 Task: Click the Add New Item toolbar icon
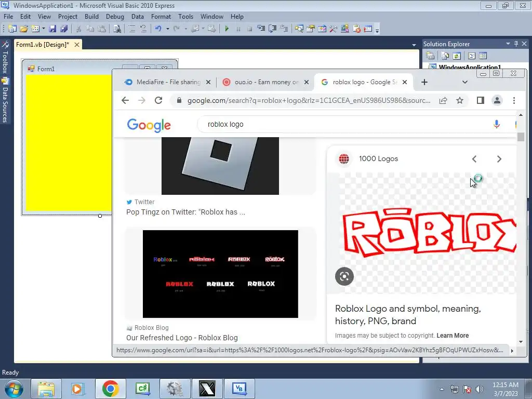click(35, 29)
